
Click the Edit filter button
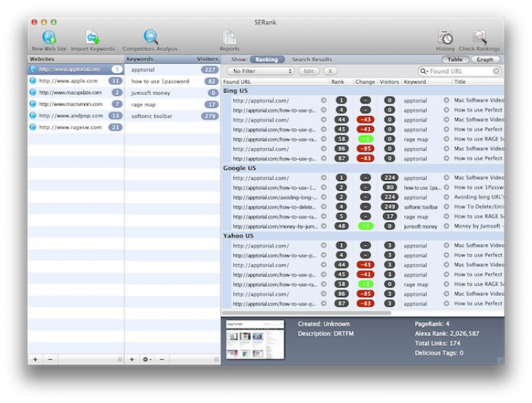click(309, 71)
